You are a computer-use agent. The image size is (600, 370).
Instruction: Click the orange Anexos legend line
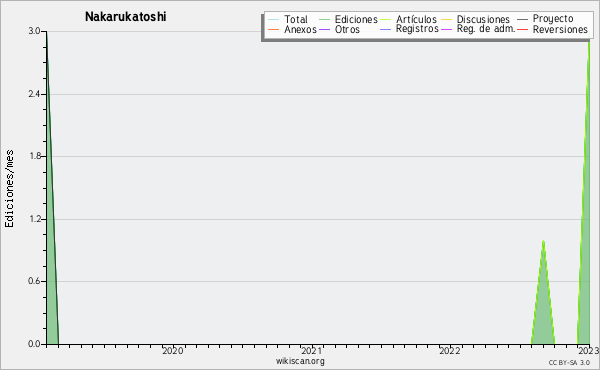274,29
